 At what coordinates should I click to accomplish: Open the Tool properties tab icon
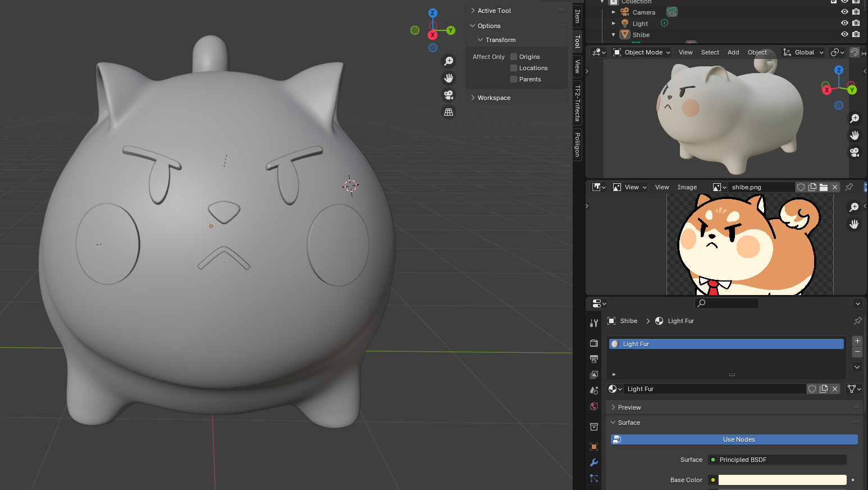point(594,323)
